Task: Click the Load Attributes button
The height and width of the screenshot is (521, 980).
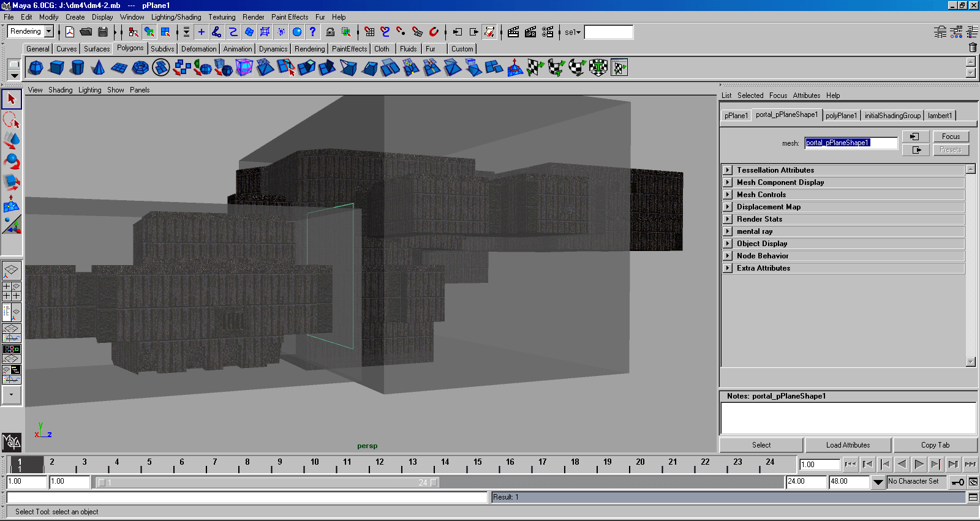Action: [x=848, y=445]
